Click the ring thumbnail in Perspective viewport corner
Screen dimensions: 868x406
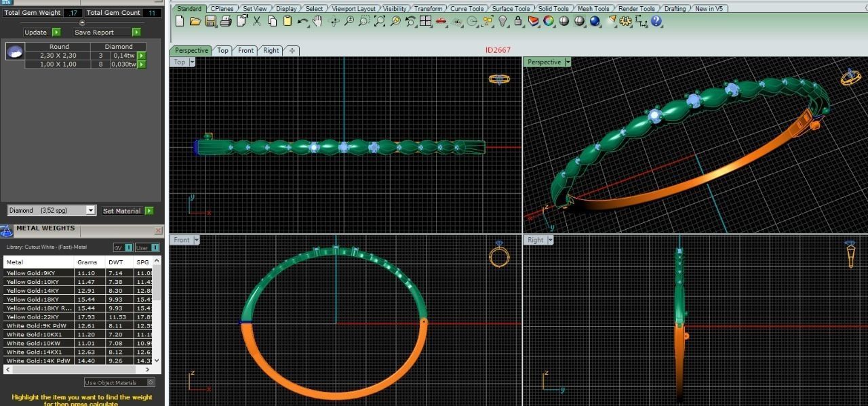coord(850,77)
